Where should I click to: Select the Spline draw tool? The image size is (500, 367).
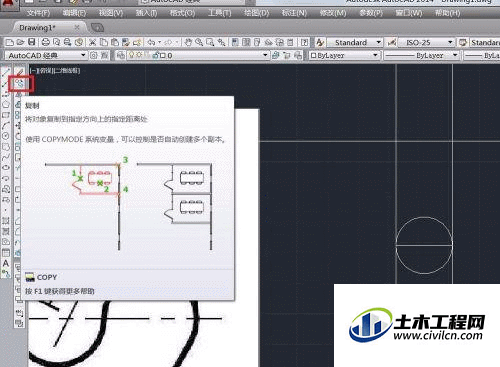tap(6, 157)
